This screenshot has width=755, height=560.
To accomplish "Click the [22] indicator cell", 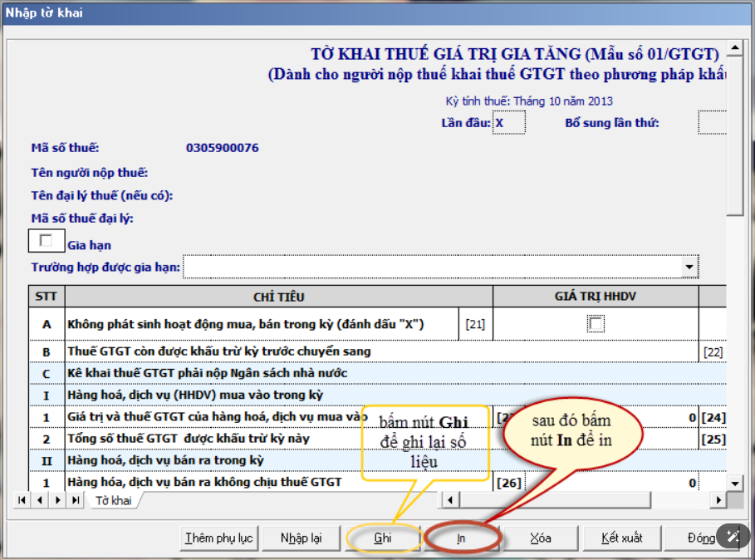I will tap(713, 352).
